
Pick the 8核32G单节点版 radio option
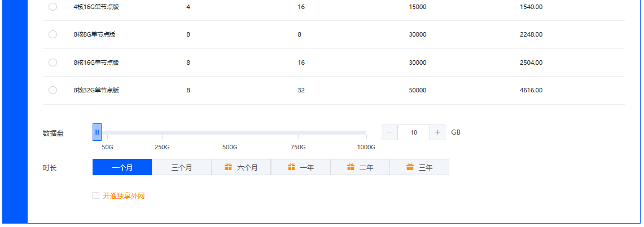coord(53,90)
